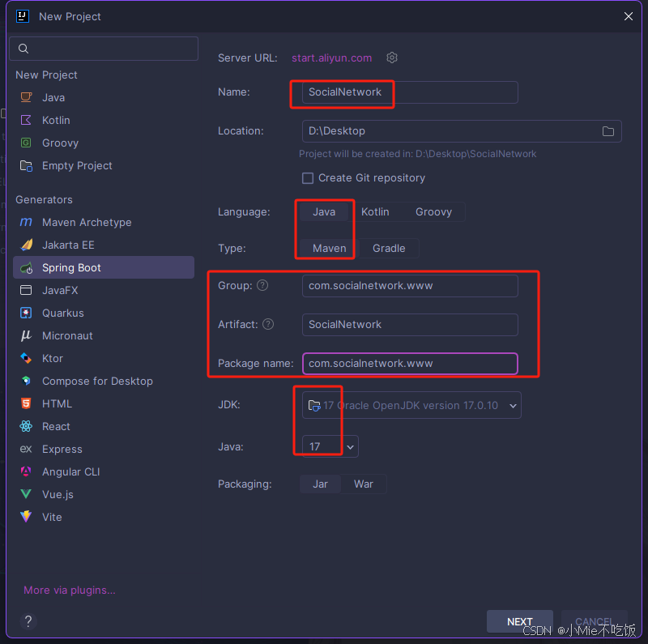Open the Java version dropdown
648x644 pixels.
pyautogui.click(x=330, y=446)
